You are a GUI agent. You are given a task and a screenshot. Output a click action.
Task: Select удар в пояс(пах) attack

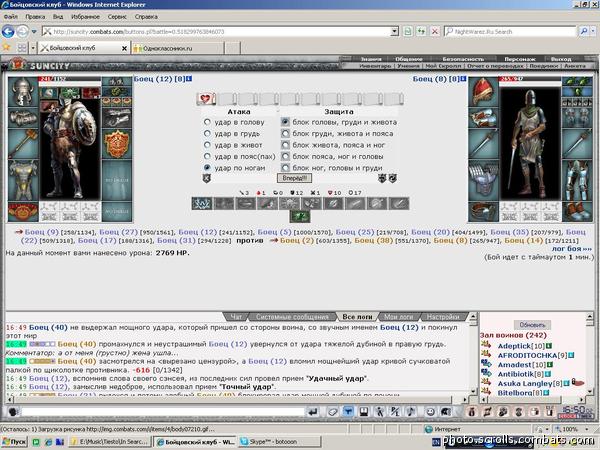[207, 156]
